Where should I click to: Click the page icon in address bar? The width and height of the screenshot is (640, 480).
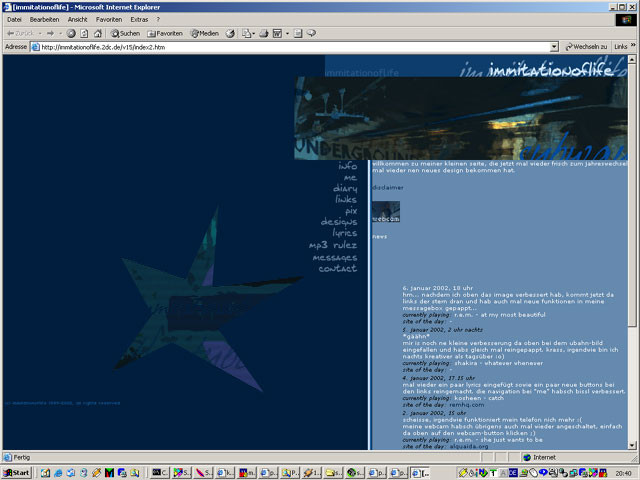[36, 47]
